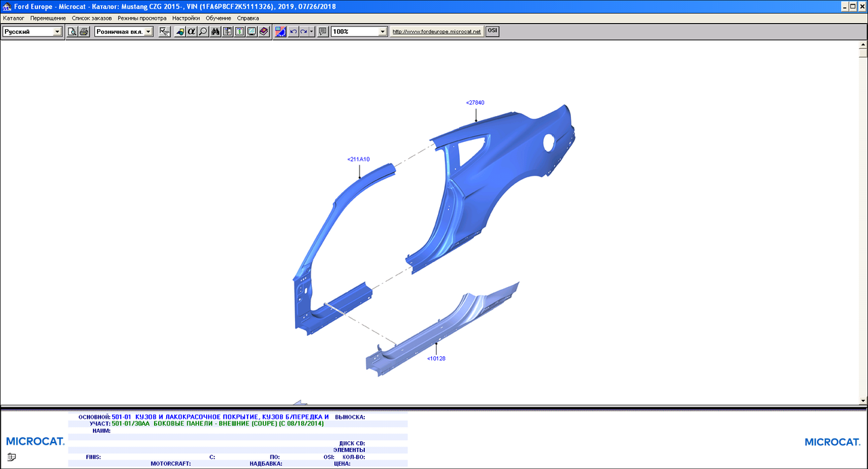Click the document icon under left MICROCAT logo
This screenshot has height=469, width=868.
11,457
